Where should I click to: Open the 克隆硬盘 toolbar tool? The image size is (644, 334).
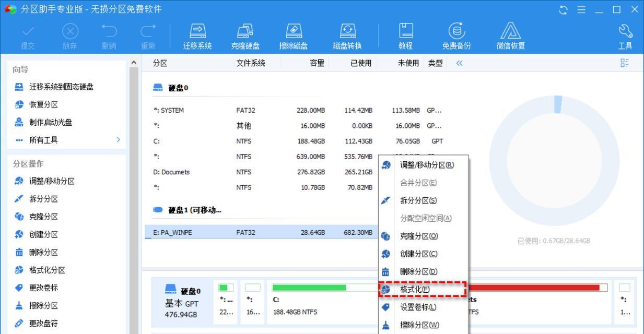pyautogui.click(x=245, y=36)
